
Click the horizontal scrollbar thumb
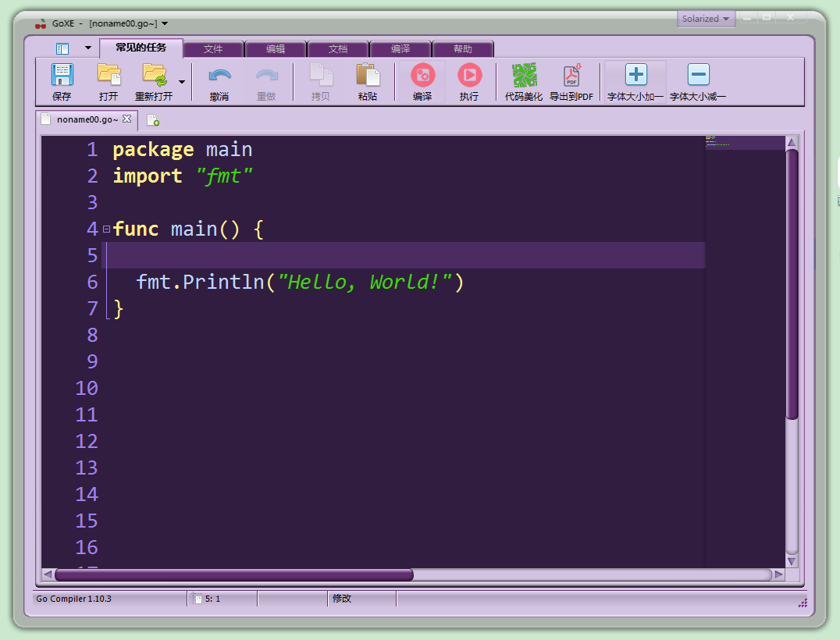point(234,575)
